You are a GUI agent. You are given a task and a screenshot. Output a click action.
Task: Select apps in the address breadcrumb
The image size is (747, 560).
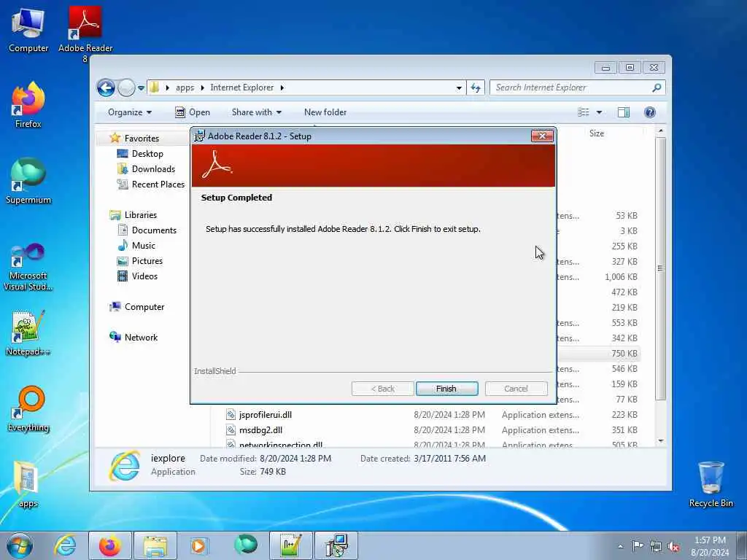(x=185, y=87)
